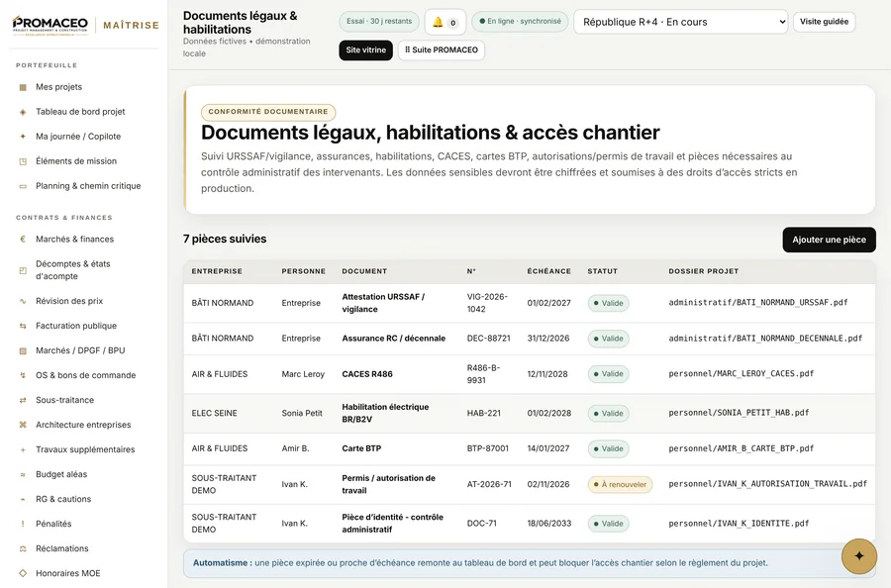
Task: Click the ENTREPRISE column header
Action: click(x=217, y=271)
